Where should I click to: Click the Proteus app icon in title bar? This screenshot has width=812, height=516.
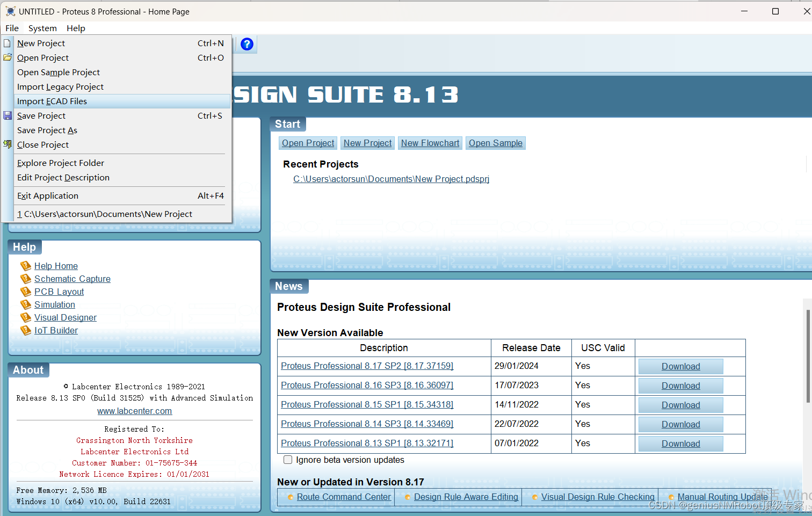[10, 11]
